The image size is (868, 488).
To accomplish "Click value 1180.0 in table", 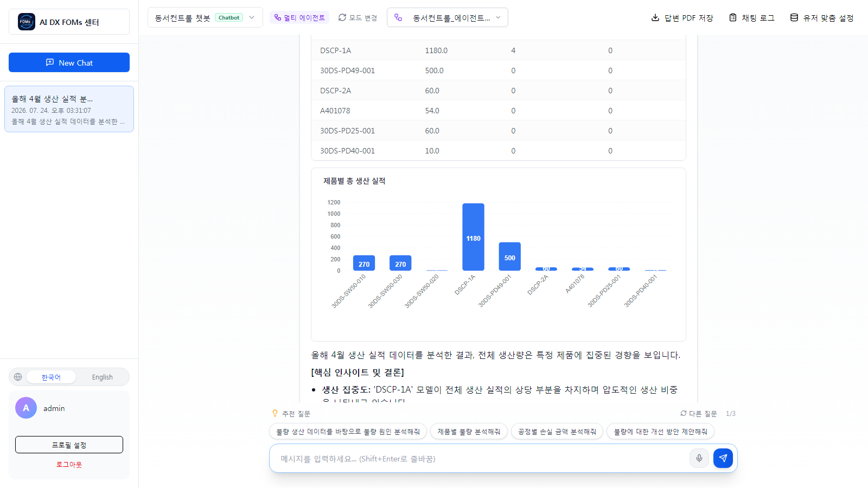I will pos(436,50).
